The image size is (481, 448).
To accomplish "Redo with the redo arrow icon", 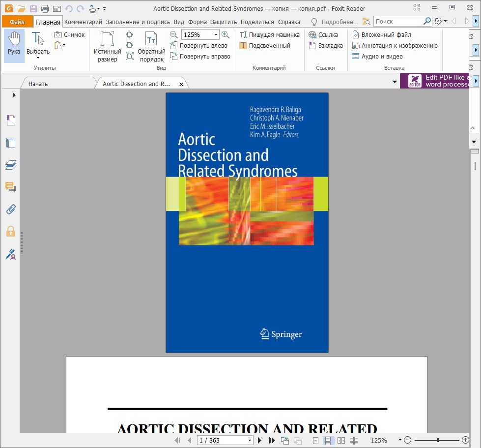I will 81,8.
